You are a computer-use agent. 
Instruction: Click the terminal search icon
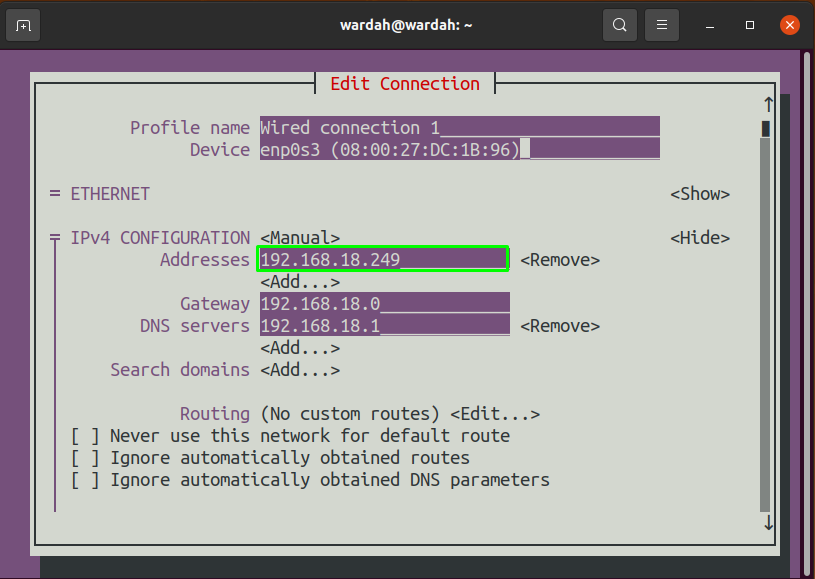click(x=620, y=25)
